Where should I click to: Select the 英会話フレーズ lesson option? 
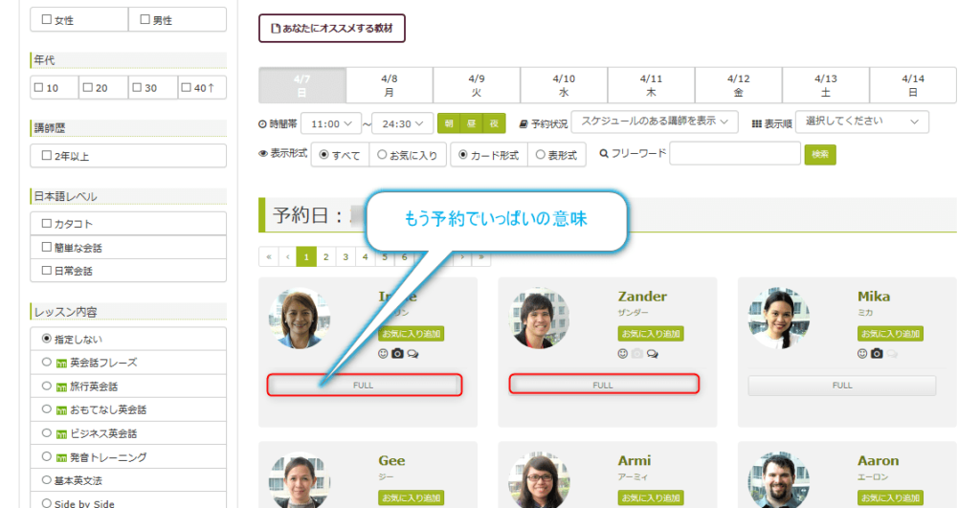(x=46, y=362)
